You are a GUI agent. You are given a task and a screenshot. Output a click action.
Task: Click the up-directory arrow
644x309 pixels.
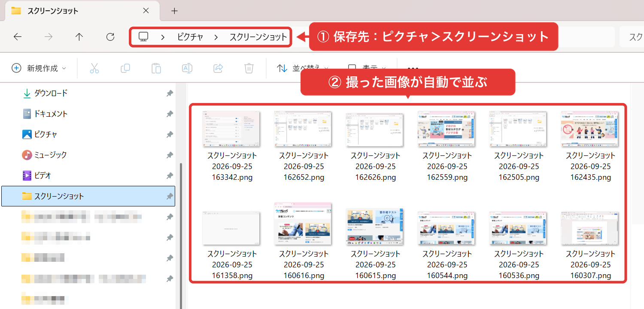[x=79, y=37]
